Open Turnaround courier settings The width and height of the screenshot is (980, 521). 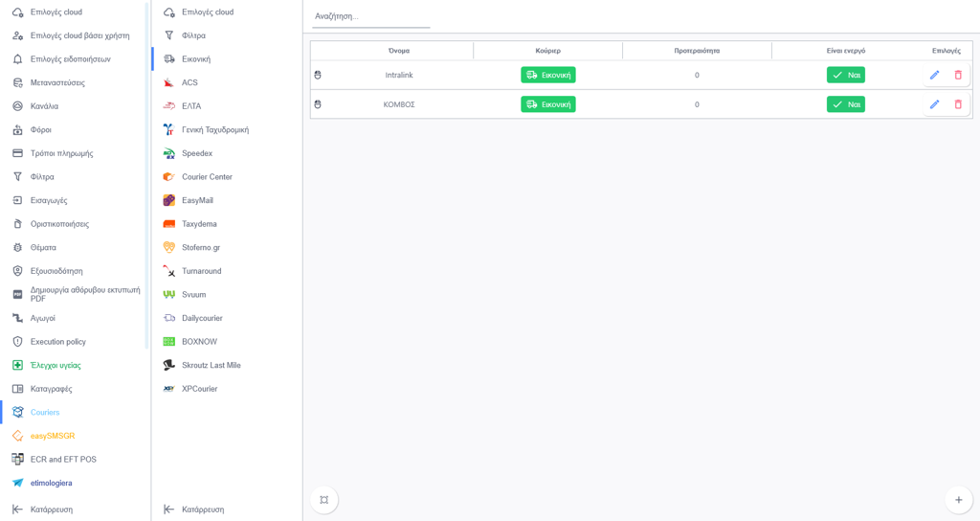tap(201, 271)
